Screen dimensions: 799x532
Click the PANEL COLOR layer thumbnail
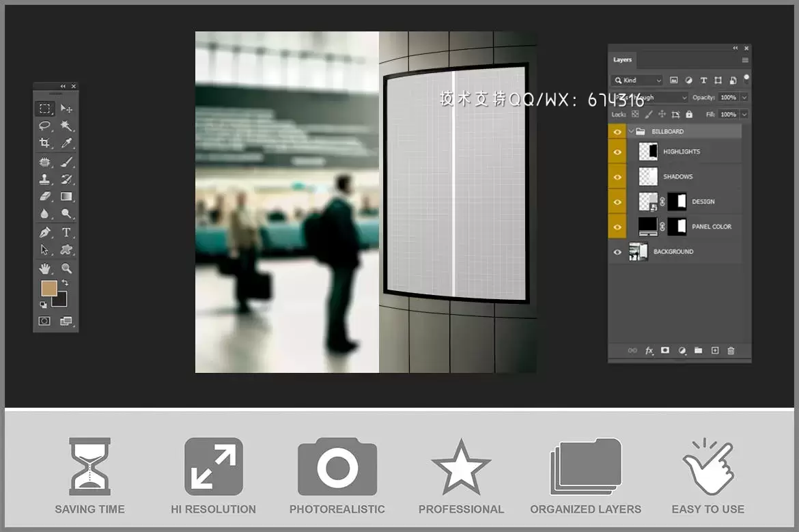pyautogui.click(x=647, y=227)
